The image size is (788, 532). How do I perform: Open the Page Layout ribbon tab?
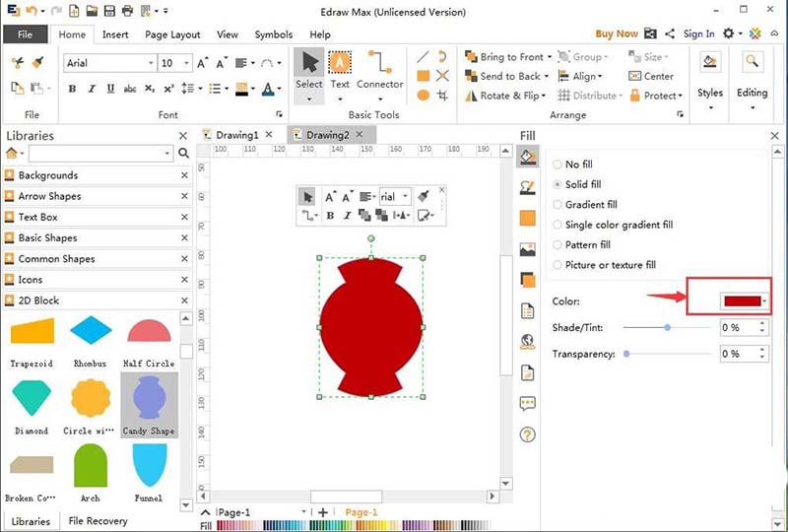172,34
